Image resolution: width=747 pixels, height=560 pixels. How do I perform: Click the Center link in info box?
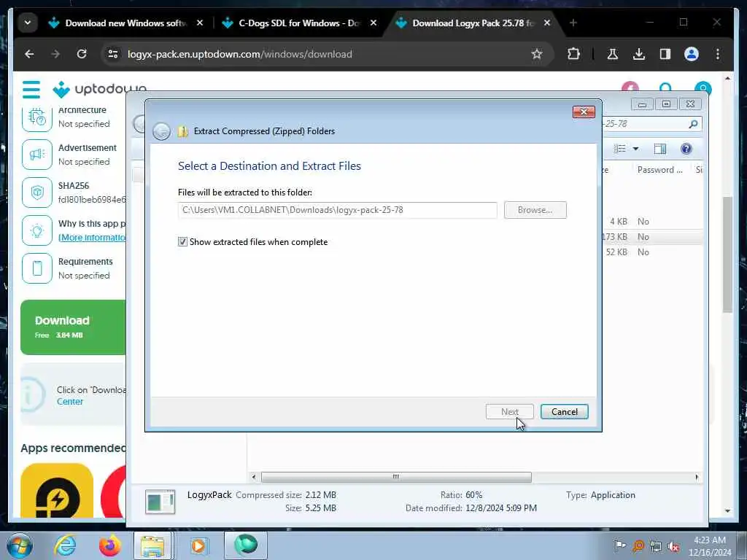pos(70,402)
